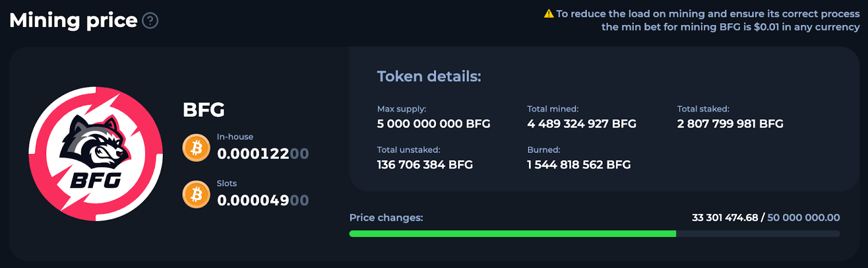This screenshot has height=268, width=868.
Task: Click the Mining price heading
Action: pyautogui.click(x=73, y=21)
